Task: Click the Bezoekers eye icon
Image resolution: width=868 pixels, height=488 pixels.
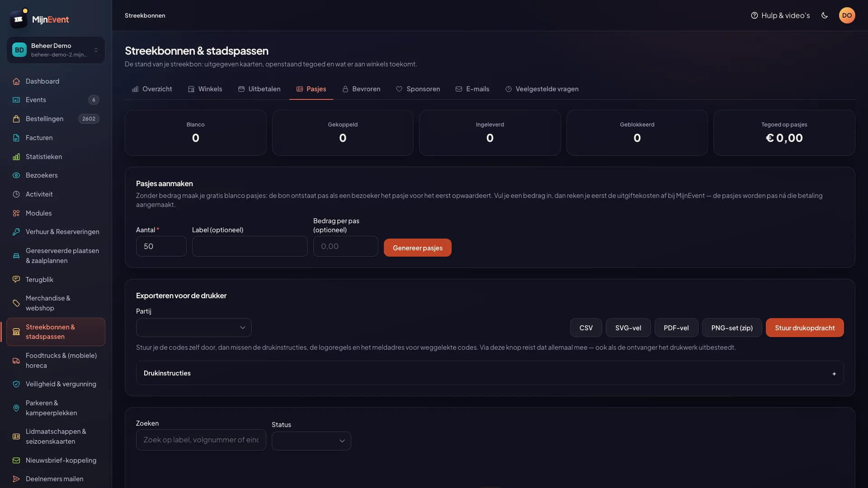Action: point(16,175)
